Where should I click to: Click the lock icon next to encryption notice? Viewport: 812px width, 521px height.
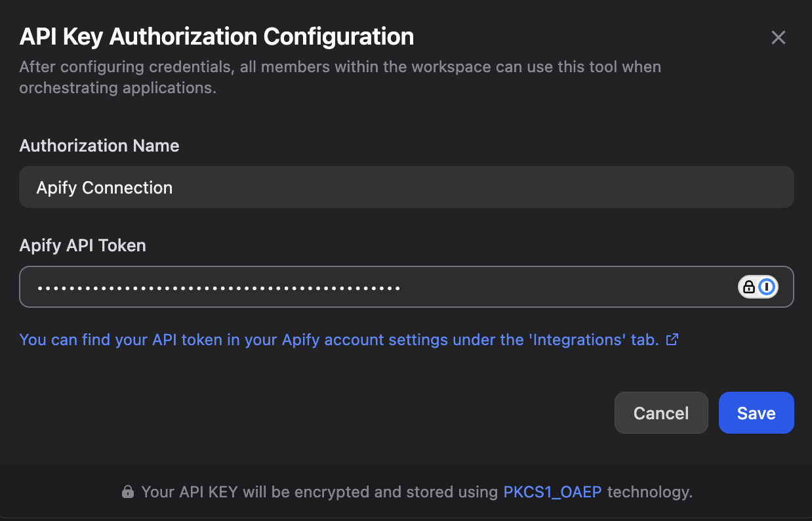[129, 491]
